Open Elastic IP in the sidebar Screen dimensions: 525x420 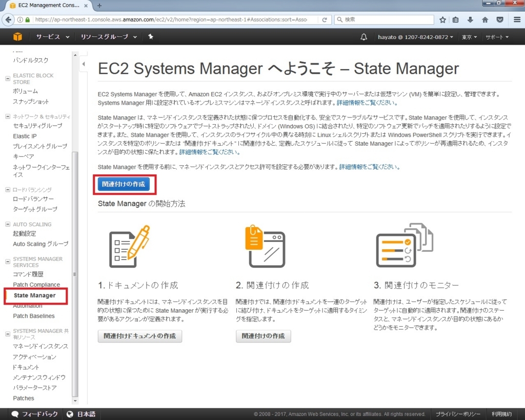click(x=25, y=136)
